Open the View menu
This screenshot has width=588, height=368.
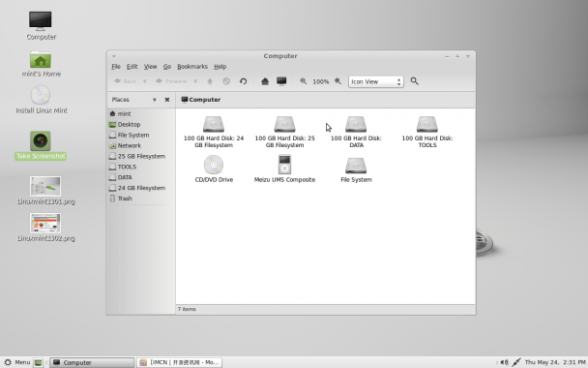point(150,67)
